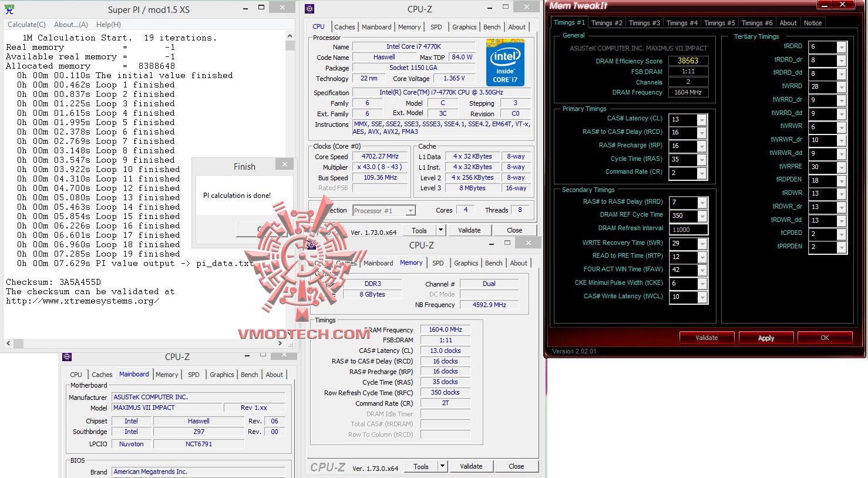Click the xtremesystems.org URL text in Super PI
The height and width of the screenshot is (478, 868).
[83, 301]
